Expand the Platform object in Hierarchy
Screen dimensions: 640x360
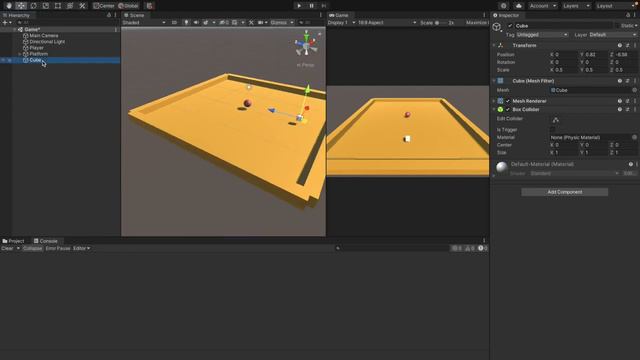[x=20, y=54]
